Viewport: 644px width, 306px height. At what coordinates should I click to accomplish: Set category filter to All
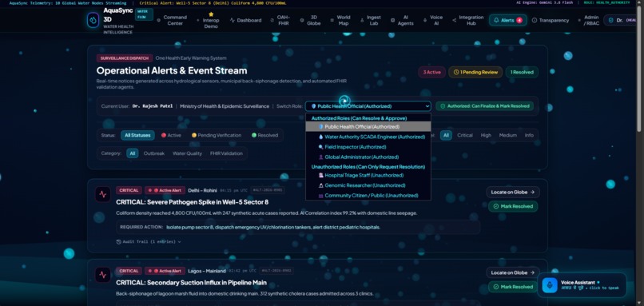(x=133, y=153)
